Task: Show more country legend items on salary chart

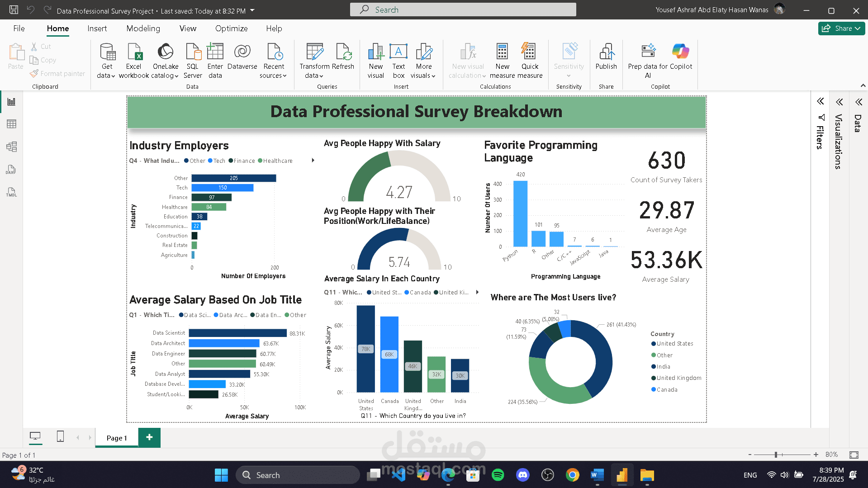Action: coord(477,292)
